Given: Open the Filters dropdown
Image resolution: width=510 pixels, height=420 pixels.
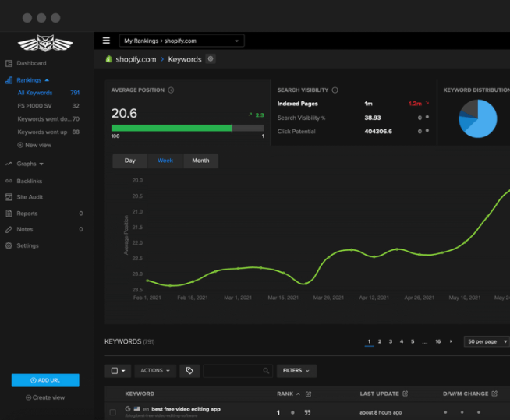Looking at the screenshot, I should coord(296,371).
